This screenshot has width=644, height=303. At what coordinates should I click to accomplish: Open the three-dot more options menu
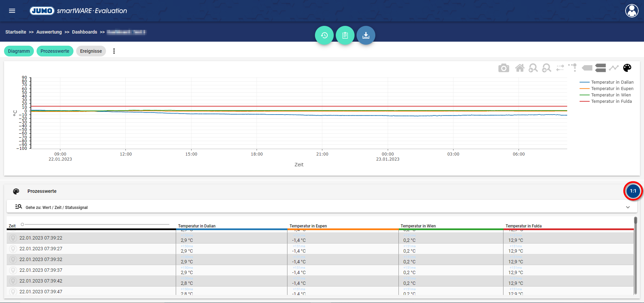point(114,51)
